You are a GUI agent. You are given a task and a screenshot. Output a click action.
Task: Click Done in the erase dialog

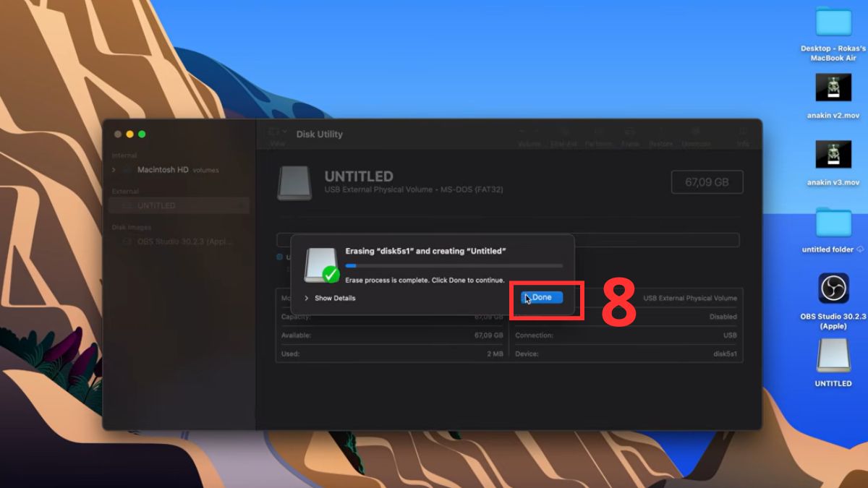[x=542, y=298]
